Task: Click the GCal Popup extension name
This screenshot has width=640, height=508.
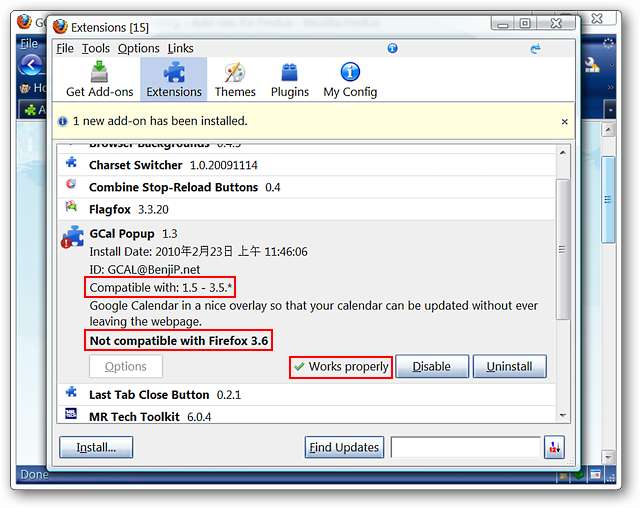Action: [x=122, y=233]
